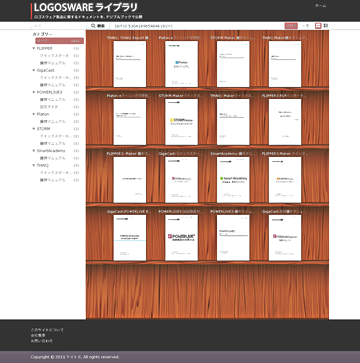Collapse the SmartAcademy category triangle

(34, 151)
